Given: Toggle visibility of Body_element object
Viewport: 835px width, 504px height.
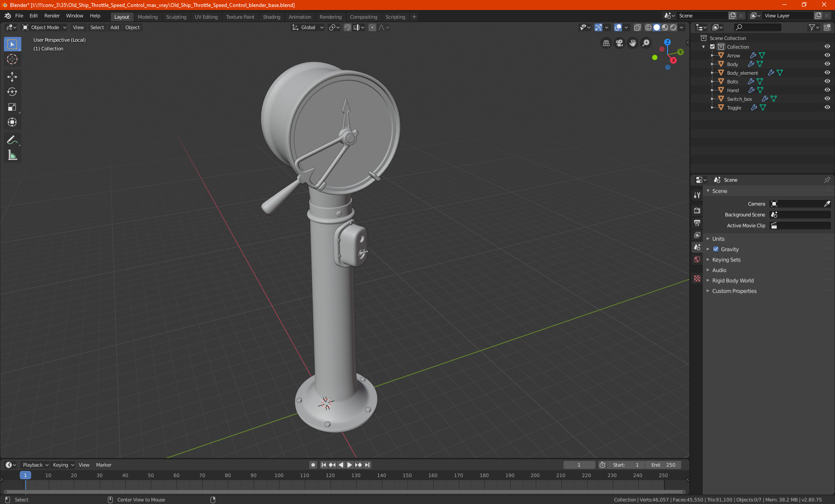Looking at the screenshot, I should [828, 73].
